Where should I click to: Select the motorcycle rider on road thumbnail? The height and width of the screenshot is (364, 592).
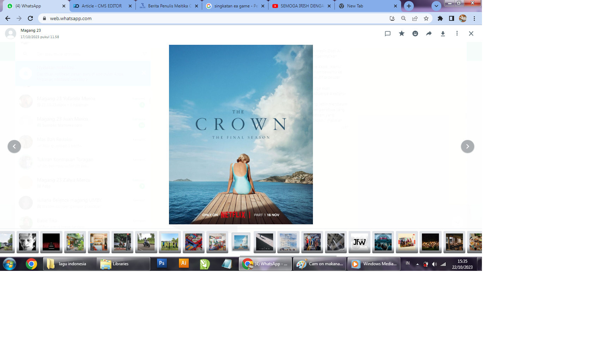146,242
